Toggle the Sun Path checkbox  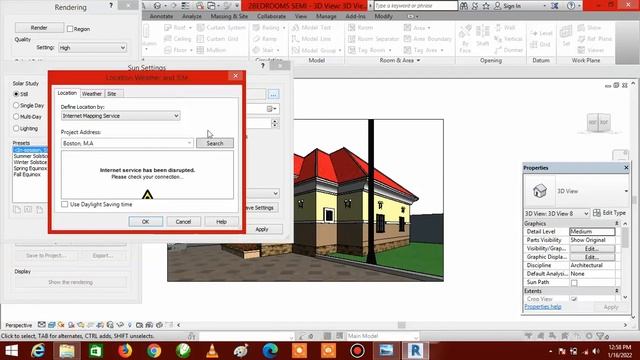click(574, 283)
